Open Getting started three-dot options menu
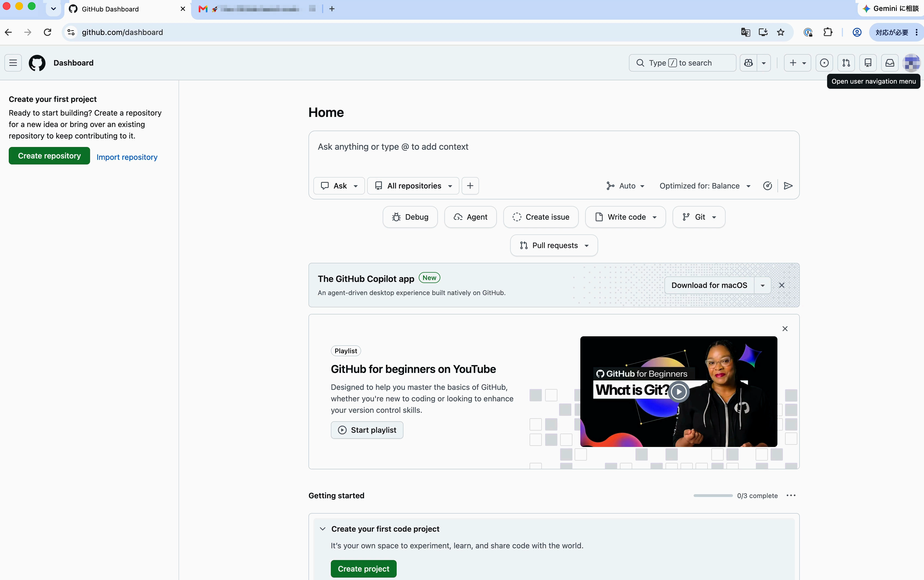 pyautogui.click(x=791, y=496)
